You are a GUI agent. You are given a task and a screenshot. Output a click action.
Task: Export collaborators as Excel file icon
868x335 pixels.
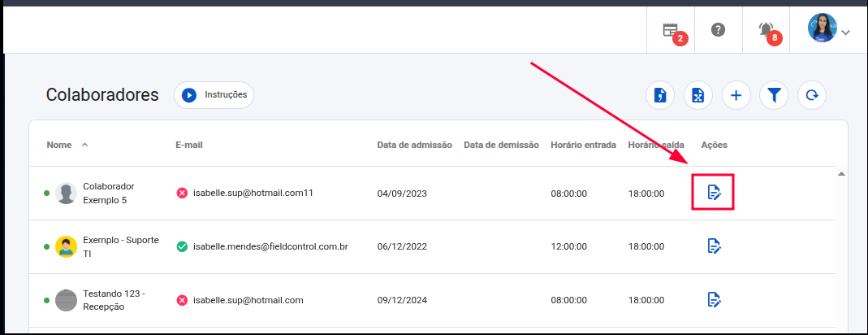698,96
